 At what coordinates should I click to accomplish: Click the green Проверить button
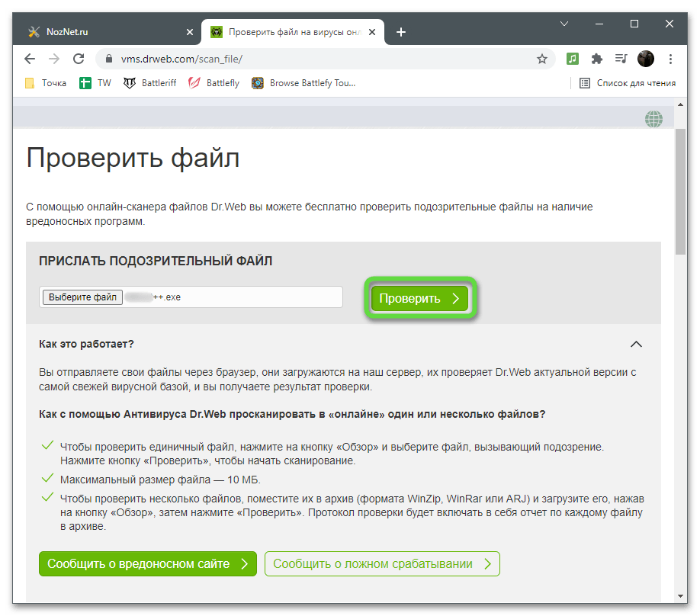coord(419,299)
